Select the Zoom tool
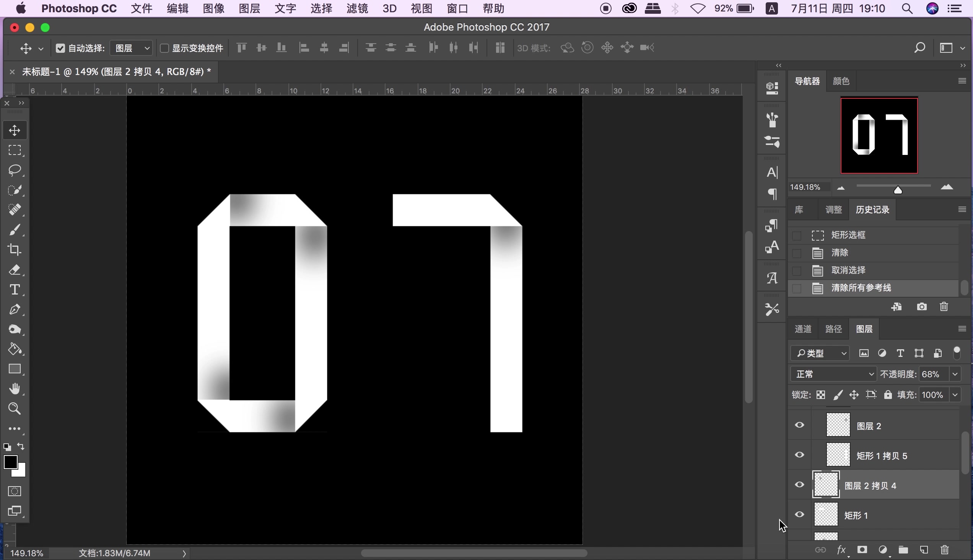Image resolution: width=973 pixels, height=560 pixels. click(x=15, y=409)
